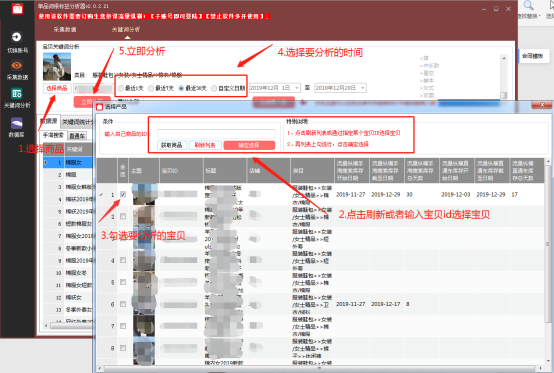Click the dialog's horizontal scrollbar
Screen dimensions: 554x373
pos(322,368)
